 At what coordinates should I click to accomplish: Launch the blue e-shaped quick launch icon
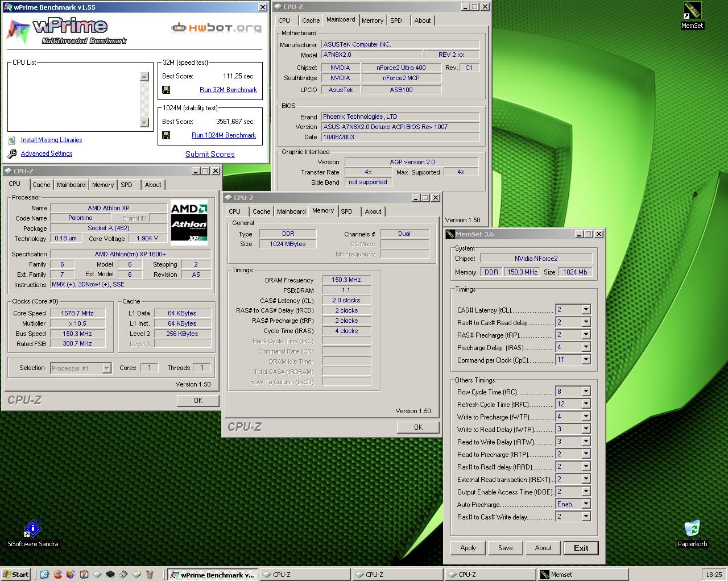click(44, 575)
